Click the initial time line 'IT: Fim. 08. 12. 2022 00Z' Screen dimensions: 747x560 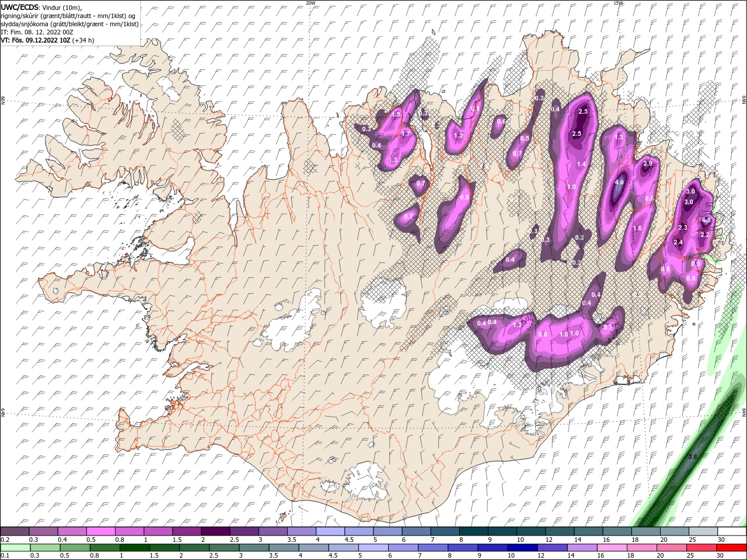(x=37, y=32)
